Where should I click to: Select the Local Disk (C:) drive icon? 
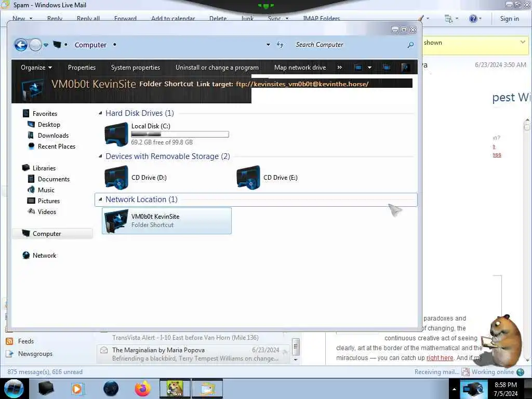pos(116,135)
